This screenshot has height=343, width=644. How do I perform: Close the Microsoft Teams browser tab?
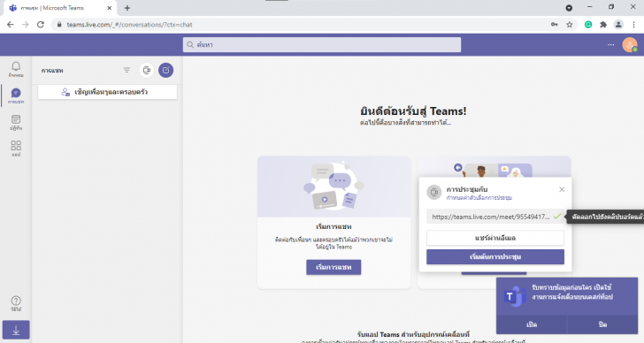pos(110,8)
